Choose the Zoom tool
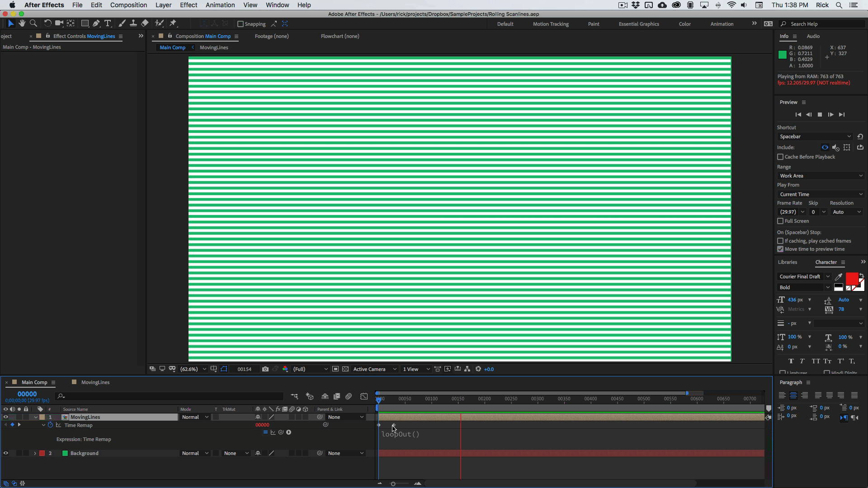The height and width of the screenshot is (488, 868). pos(33,23)
